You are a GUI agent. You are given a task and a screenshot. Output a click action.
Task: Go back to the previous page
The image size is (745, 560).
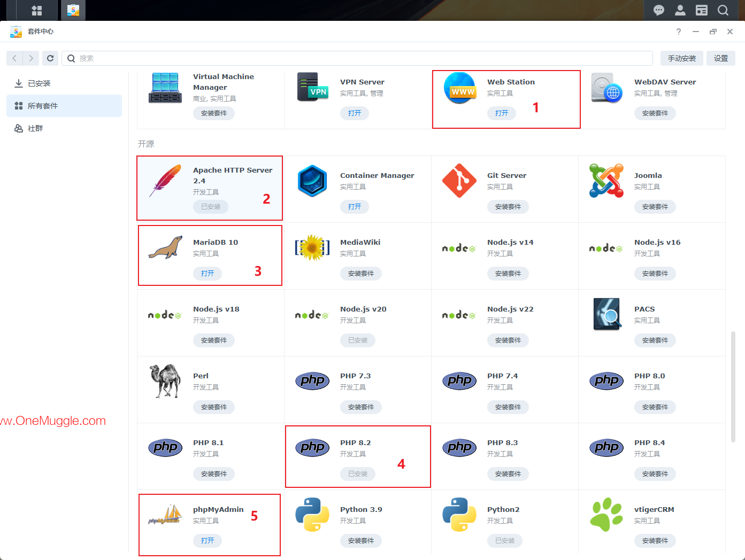coord(14,58)
